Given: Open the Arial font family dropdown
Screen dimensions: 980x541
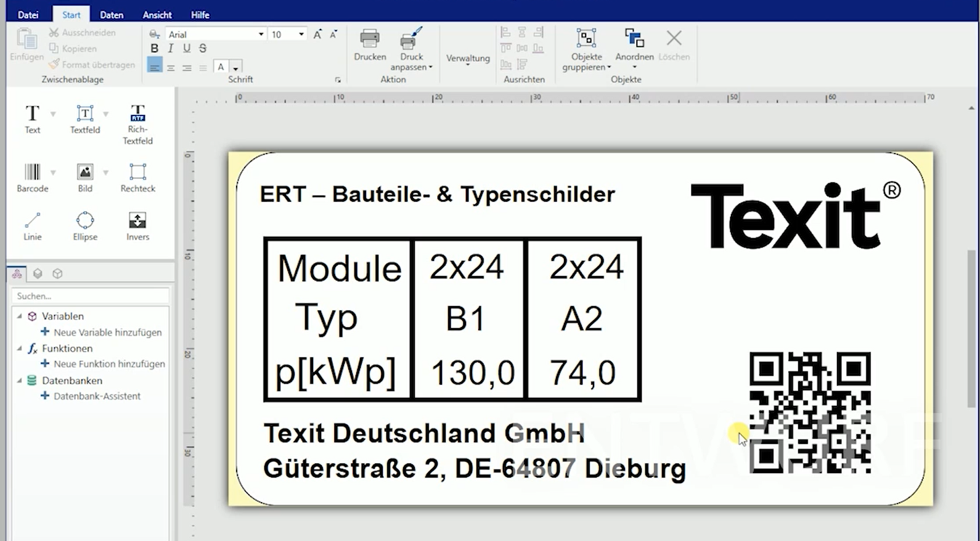Looking at the screenshot, I should (261, 35).
